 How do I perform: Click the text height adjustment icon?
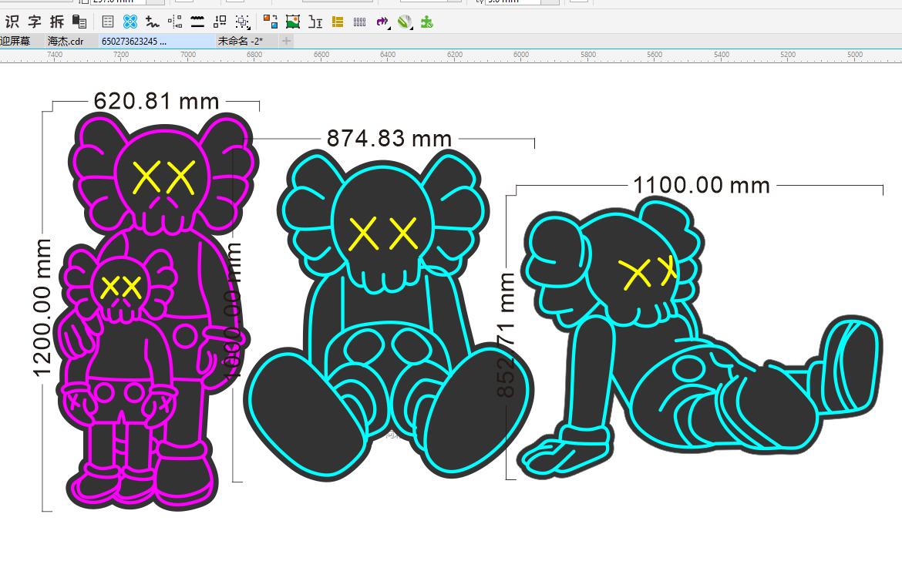(x=315, y=22)
